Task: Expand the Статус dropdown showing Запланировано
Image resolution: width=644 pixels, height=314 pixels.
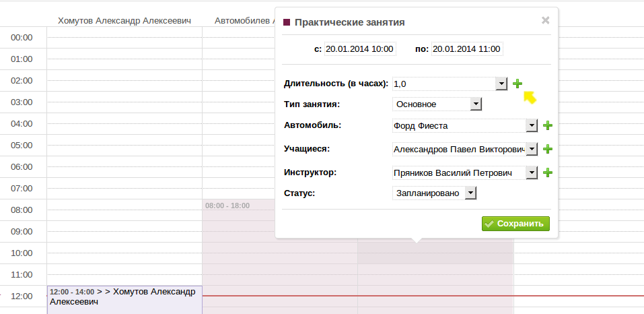Action: click(470, 193)
